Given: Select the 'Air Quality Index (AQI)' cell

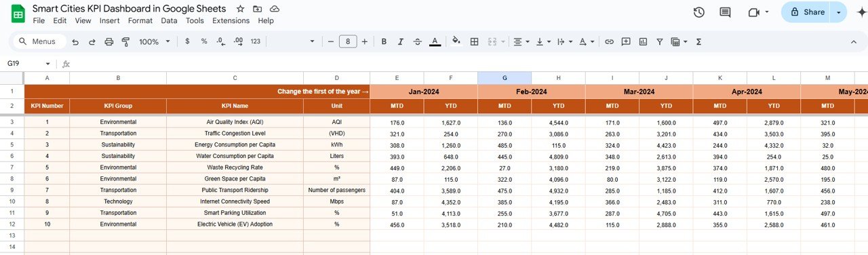Looking at the screenshot, I should coord(235,122).
